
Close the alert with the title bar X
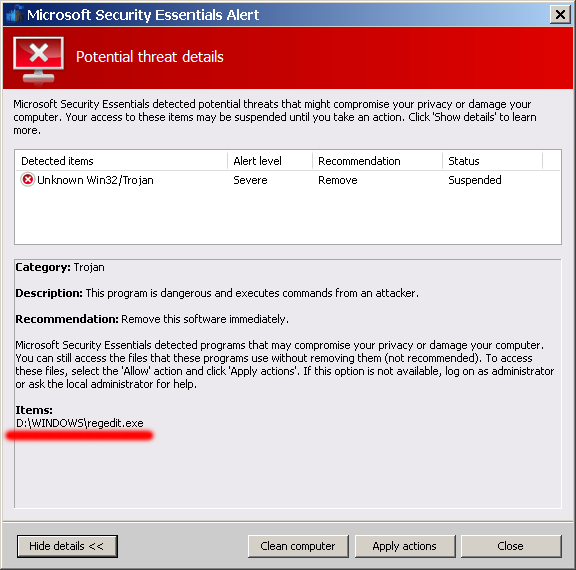click(560, 15)
